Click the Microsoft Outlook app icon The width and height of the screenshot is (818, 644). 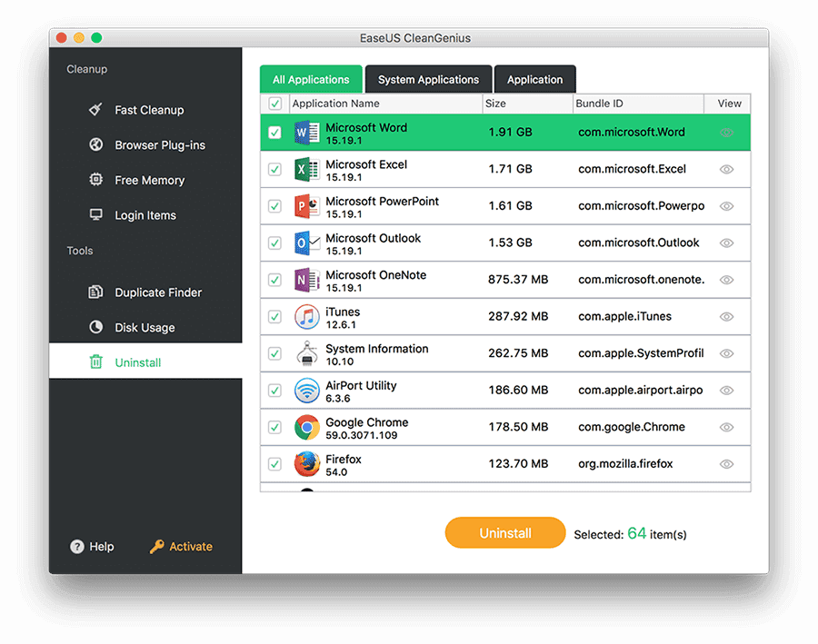[307, 243]
